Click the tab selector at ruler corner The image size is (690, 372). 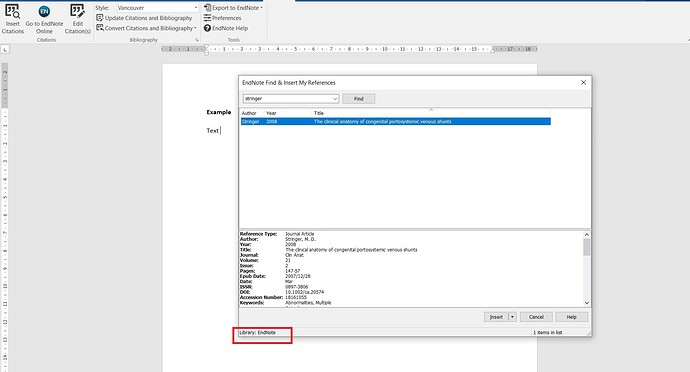[x=5, y=50]
